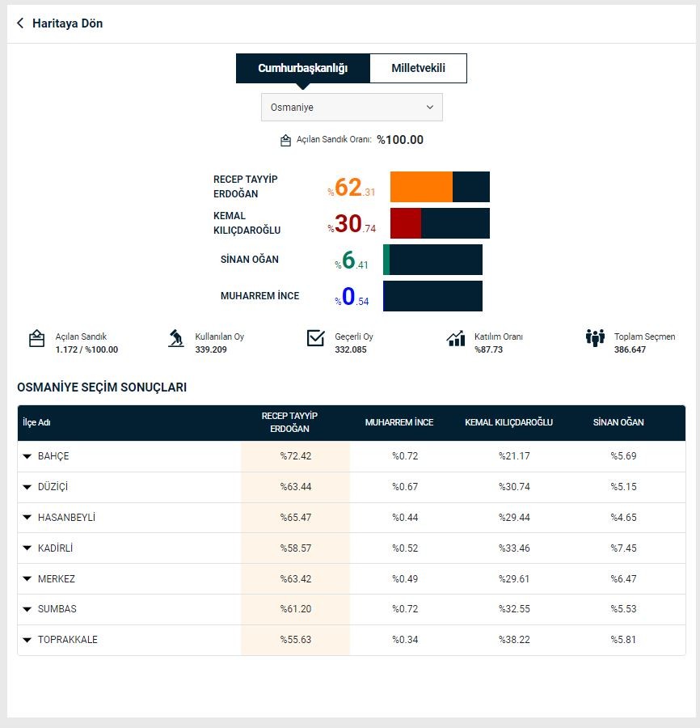Click the red Kılıçdaroğlu vote bar
Screen dimensions: 700x728
[406, 223]
